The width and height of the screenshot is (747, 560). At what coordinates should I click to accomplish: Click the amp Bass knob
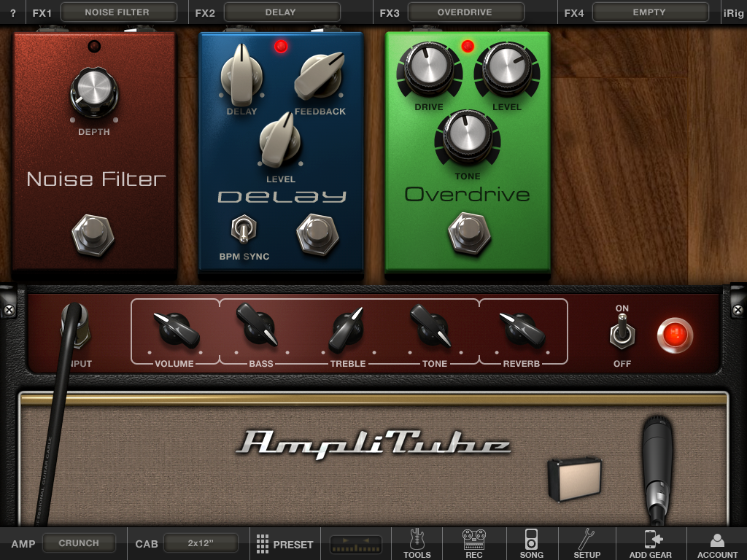(x=258, y=325)
